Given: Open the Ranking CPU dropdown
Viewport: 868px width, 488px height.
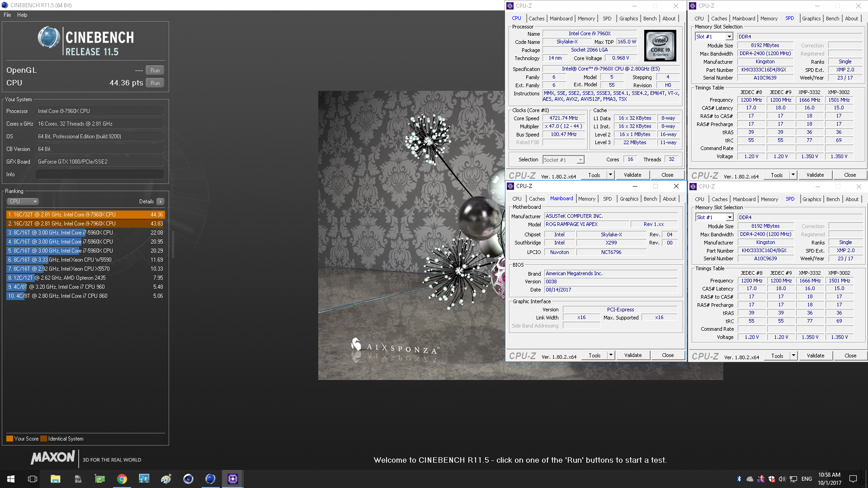Looking at the screenshot, I should click(x=23, y=202).
